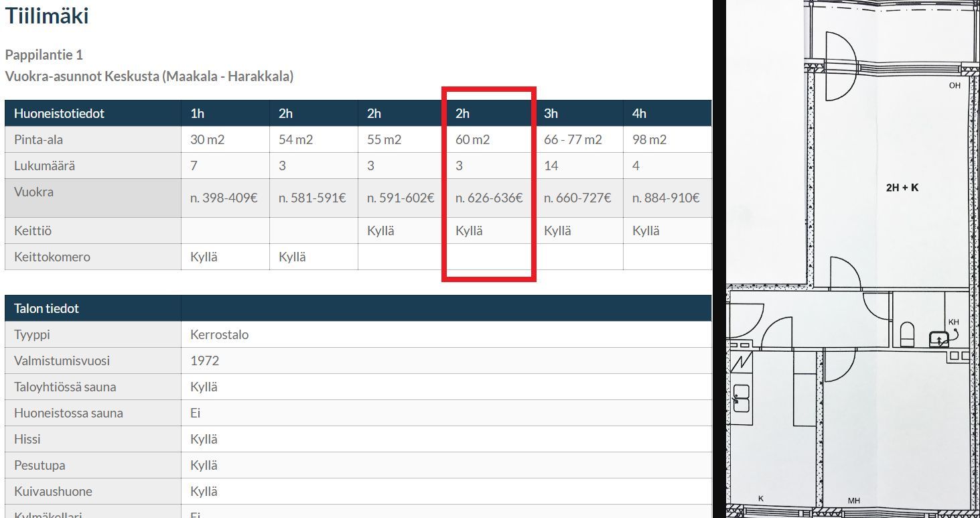Click the MH room label in the floor plan
The image size is (980, 518).
(853, 500)
